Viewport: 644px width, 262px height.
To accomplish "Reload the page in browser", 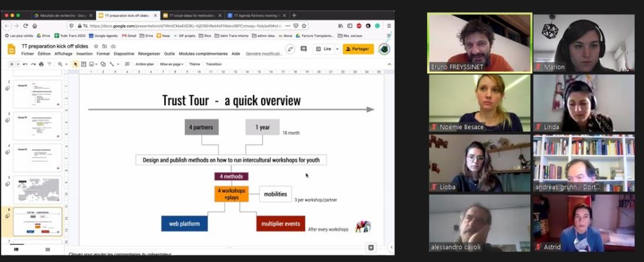I will pyautogui.click(x=25, y=25).
